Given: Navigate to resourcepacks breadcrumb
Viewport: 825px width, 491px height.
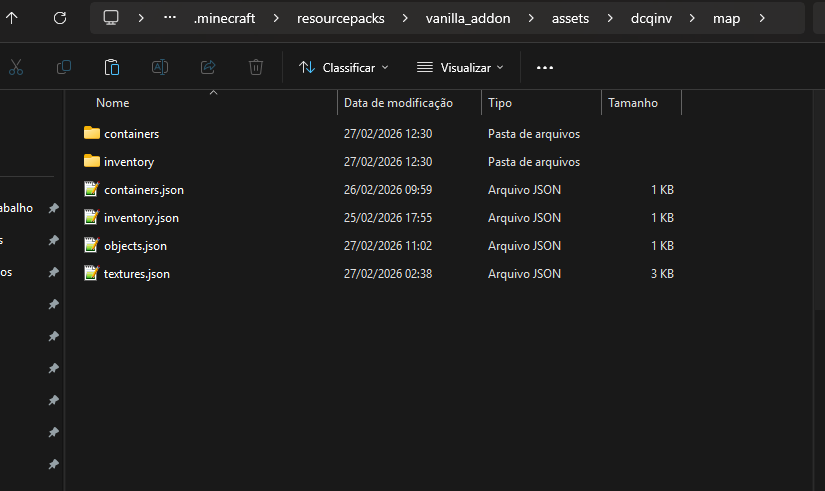Looking at the screenshot, I should (x=340, y=18).
